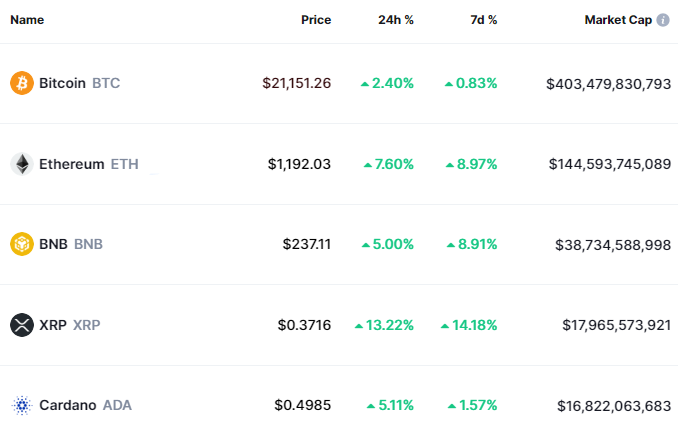Image resolution: width=678 pixels, height=433 pixels.
Task: Sort table by Name column header
Action: point(28,20)
